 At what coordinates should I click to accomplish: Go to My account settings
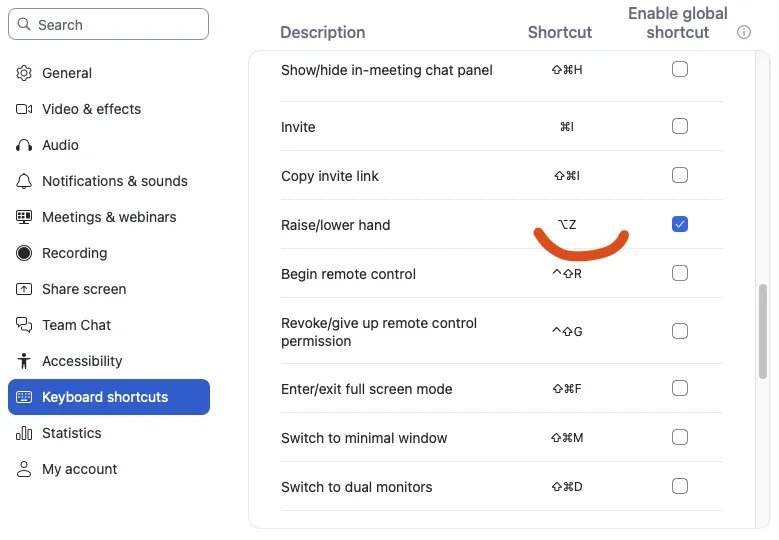79,469
